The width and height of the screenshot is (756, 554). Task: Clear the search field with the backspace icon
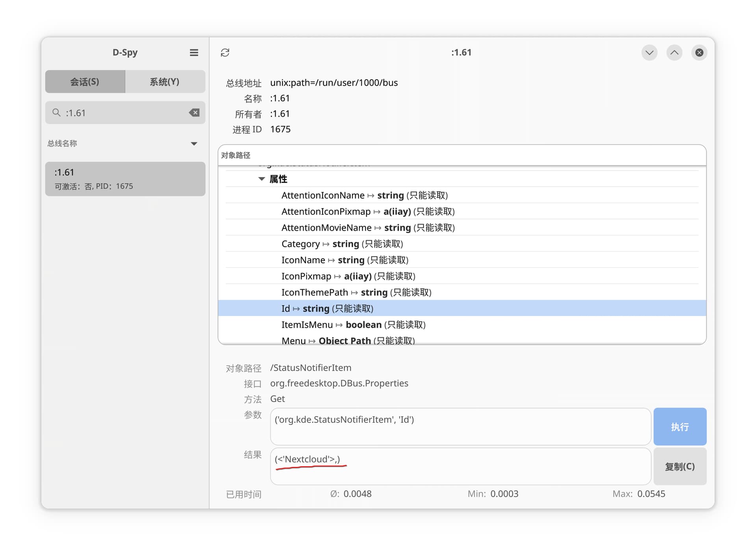coord(194,113)
